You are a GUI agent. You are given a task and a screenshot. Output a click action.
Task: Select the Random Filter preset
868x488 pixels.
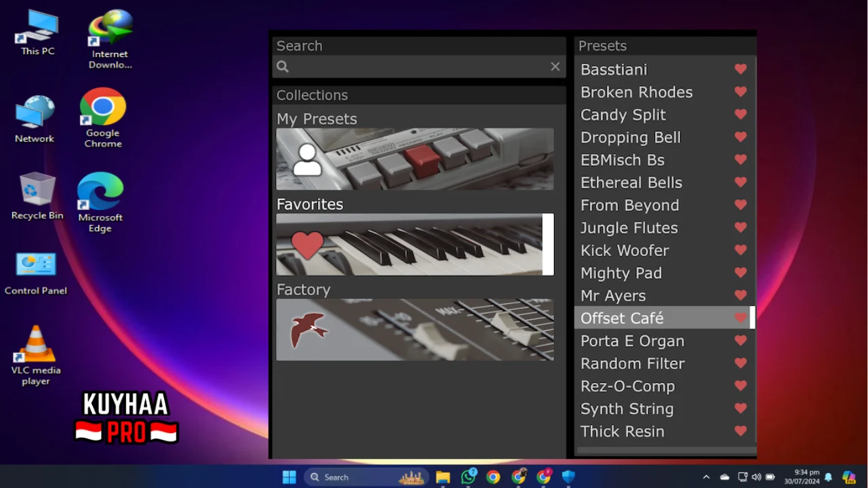(x=633, y=363)
